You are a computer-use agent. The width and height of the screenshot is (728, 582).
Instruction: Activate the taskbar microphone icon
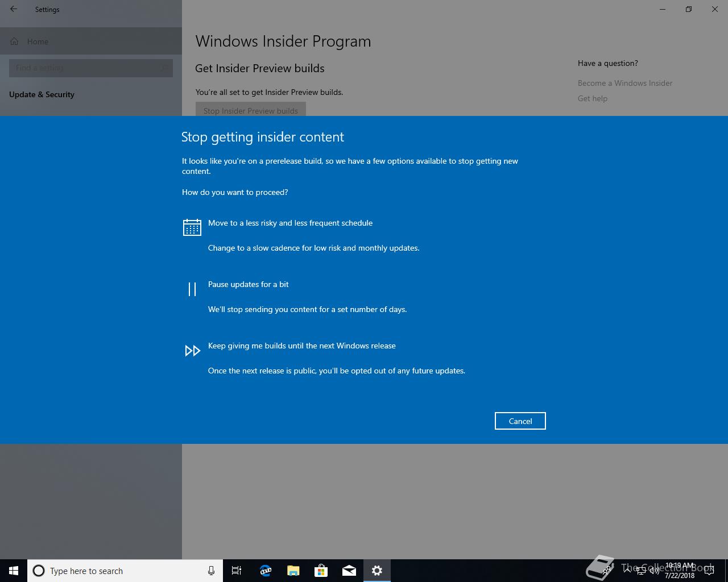point(211,571)
